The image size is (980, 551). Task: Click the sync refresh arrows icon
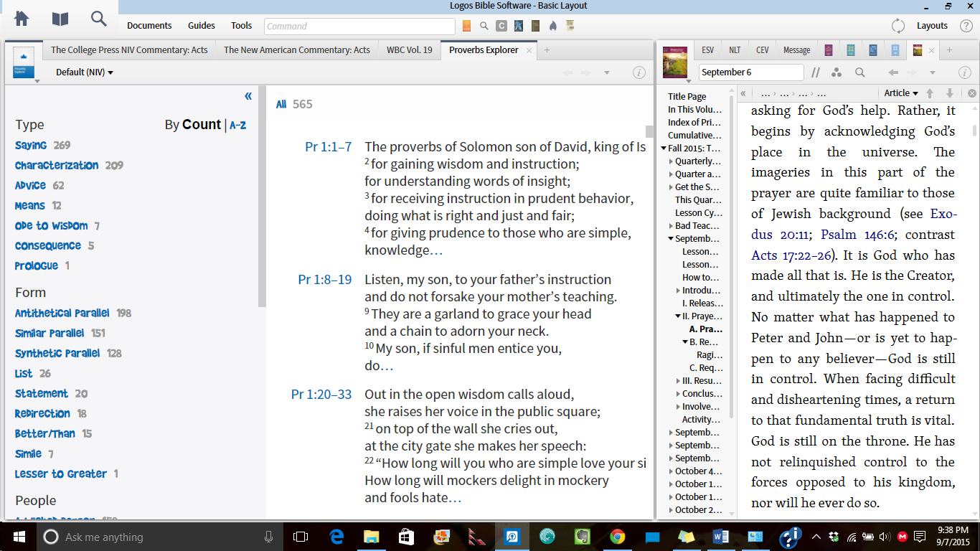pyautogui.click(x=898, y=26)
